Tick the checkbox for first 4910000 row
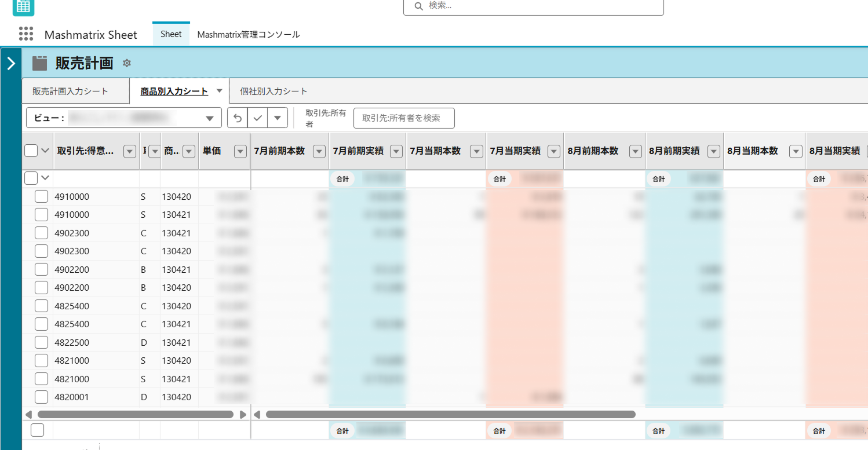Viewport: 868px width, 450px height. [41, 197]
